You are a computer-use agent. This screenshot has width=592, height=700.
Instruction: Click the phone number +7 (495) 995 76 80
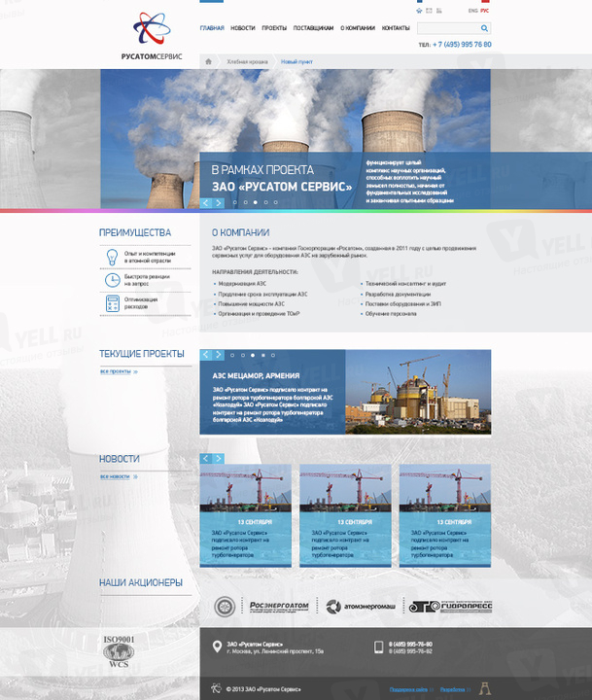(x=462, y=44)
